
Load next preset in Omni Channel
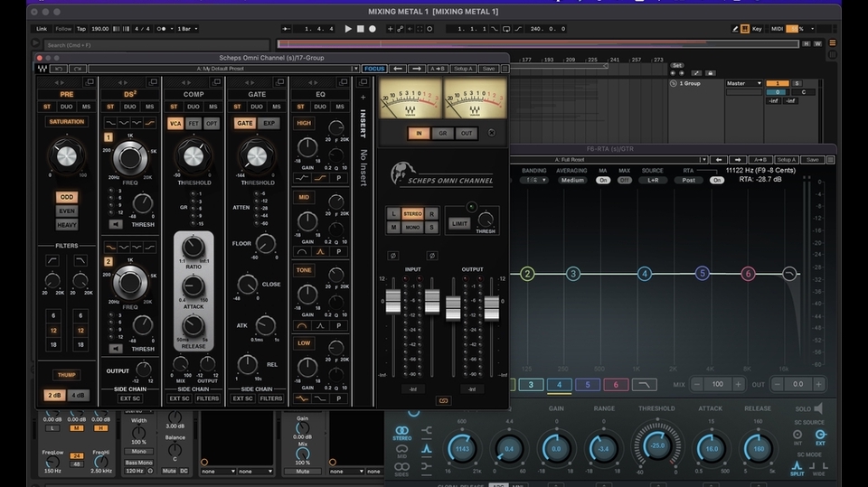(x=416, y=69)
